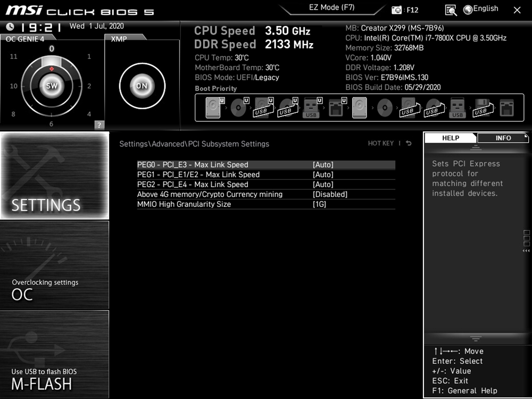Collapse the help panel via side arrows
The width and height of the screenshot is (532, 399).
(526, 251)
